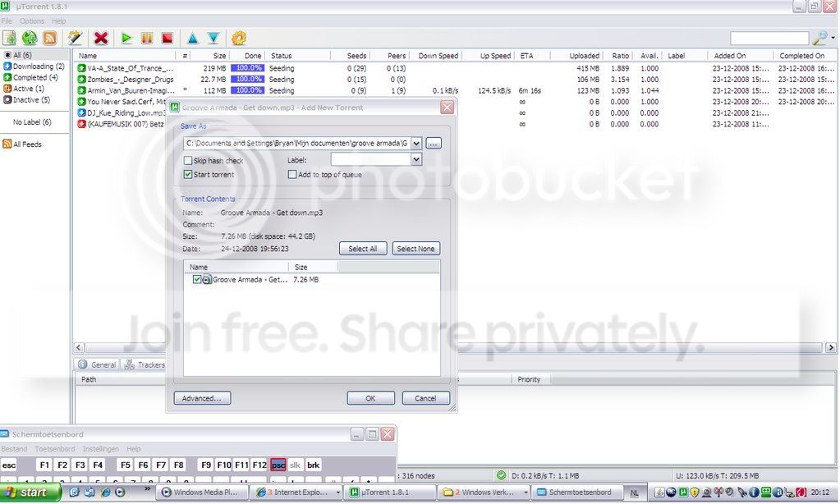Viewport: 840px width, 504px height.
Task: Click the psc key on on-screen keyboard
Action: click(x=278, y=465)
